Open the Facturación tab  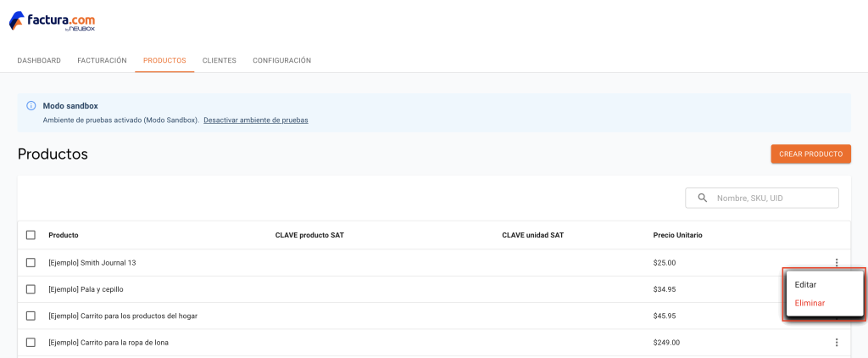point(102,60)
